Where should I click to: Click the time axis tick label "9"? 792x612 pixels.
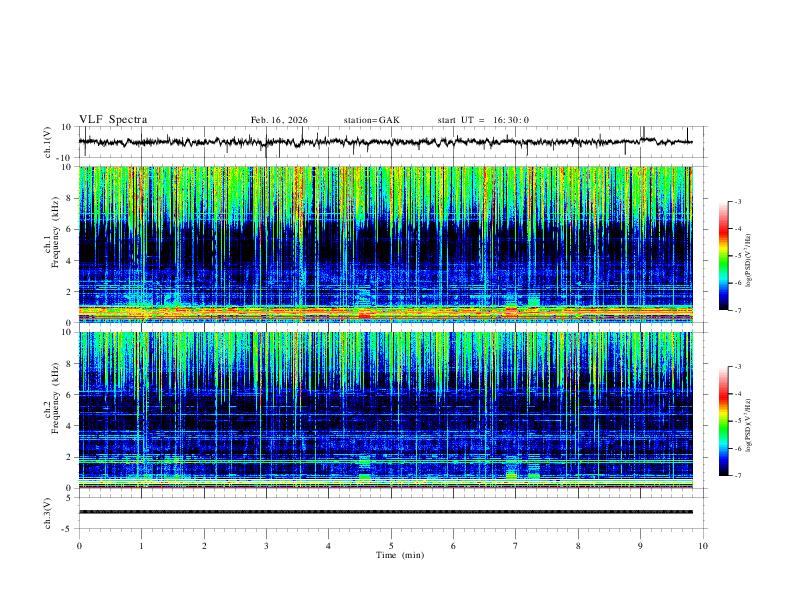(x=640, y=546)
